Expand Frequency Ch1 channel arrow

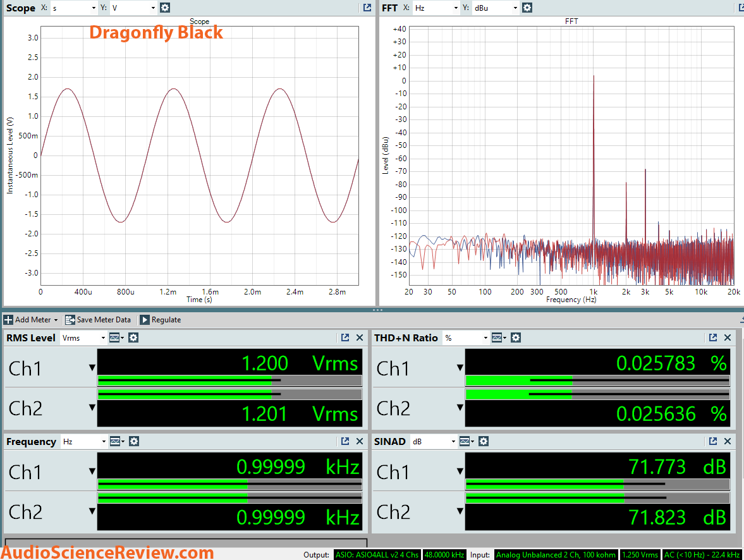click(x=92, y=472)
